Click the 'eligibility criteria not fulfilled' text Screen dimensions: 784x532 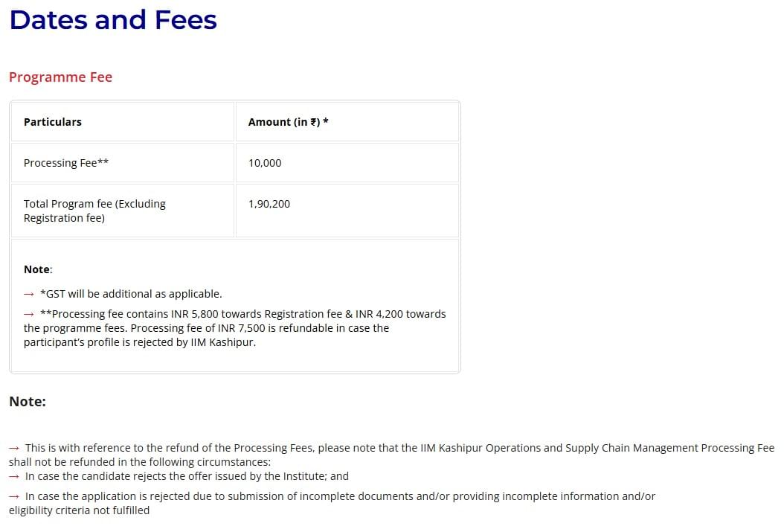(x=79, y=510)
